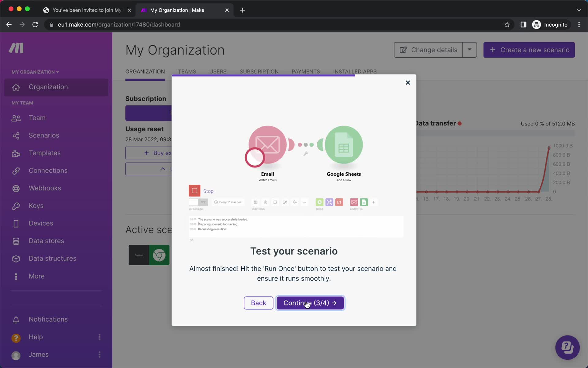Click the Stop button icon in toolbar

tap(194, 190)
